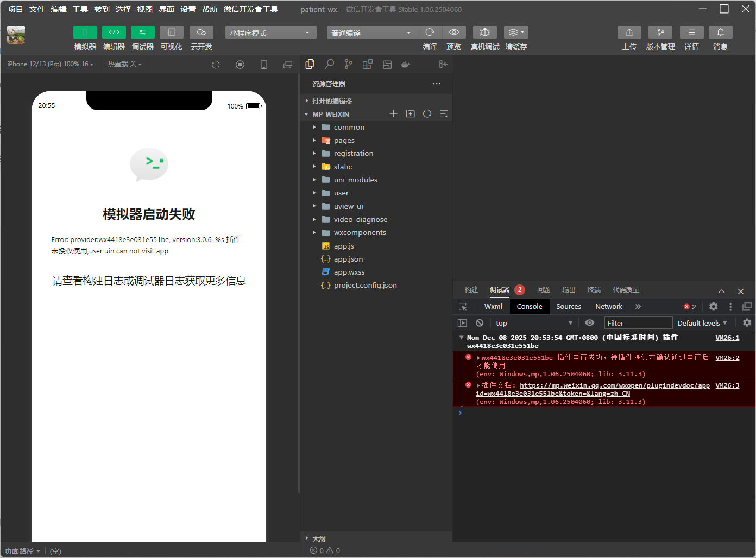Click the console Filter input field
756x558 pixels.
(638, 322)
